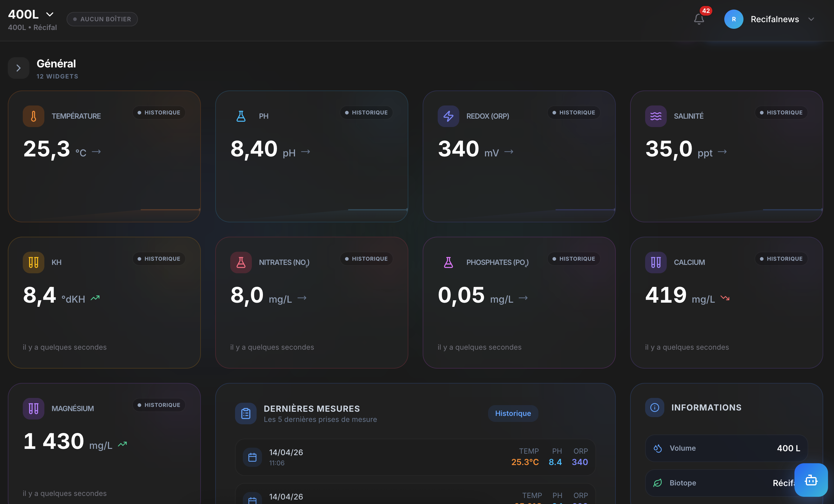Viewport: 834px width, 504px height.
Task: Click the Volume 400 L info row
Action: click(x=726, y=448)
